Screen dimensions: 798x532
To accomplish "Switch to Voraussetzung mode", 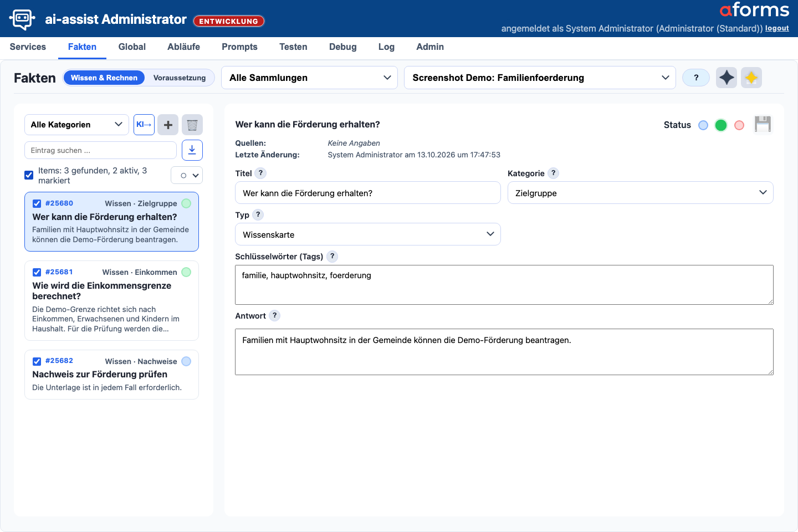I will tap(180, 78).
